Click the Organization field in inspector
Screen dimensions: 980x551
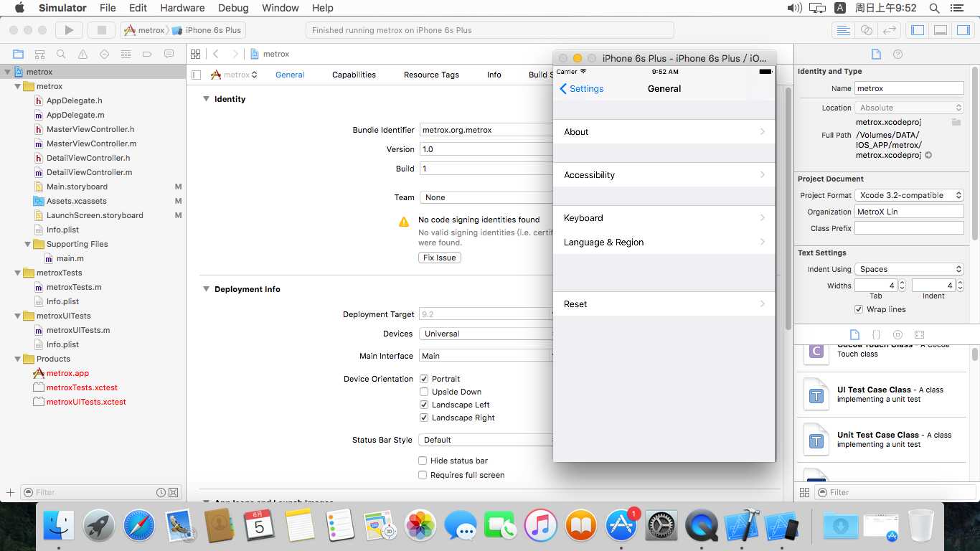click(909, 212)
